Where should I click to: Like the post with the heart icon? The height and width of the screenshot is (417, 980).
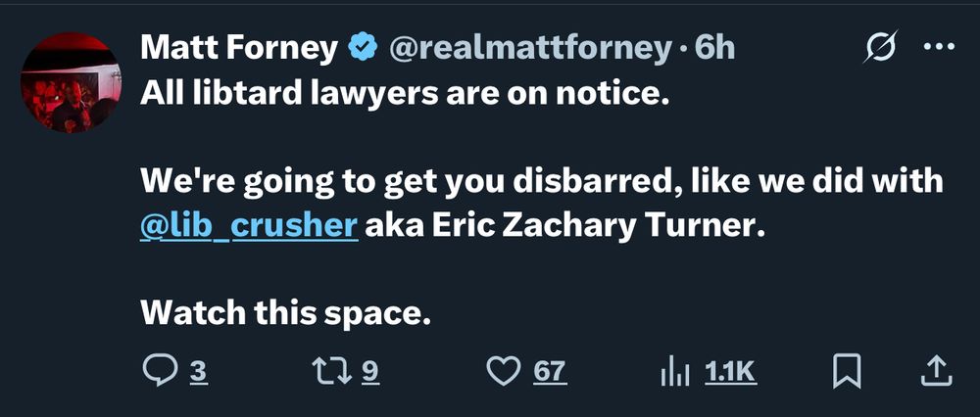503,371
